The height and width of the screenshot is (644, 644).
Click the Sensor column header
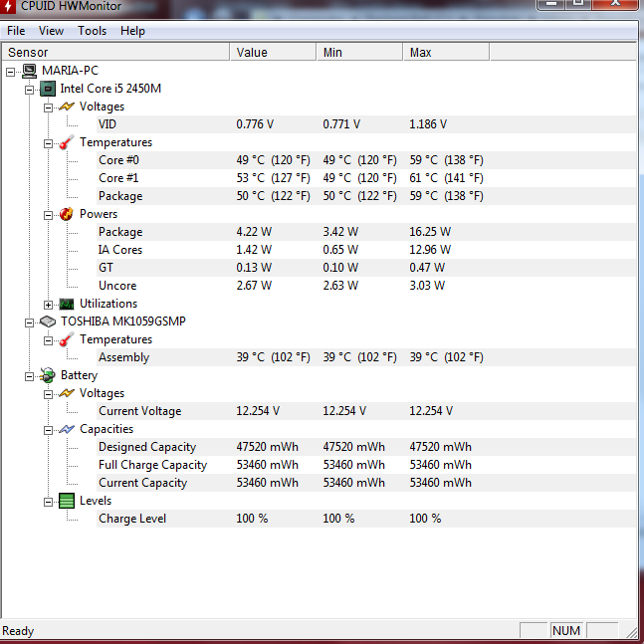(x=115, y=52)
